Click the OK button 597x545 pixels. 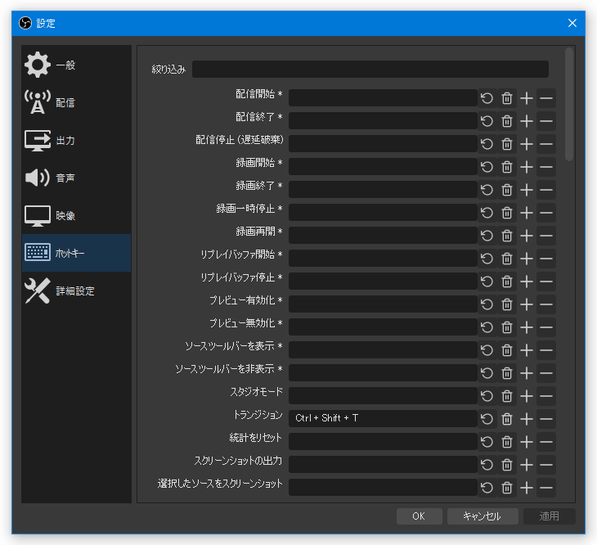[419, 516]
